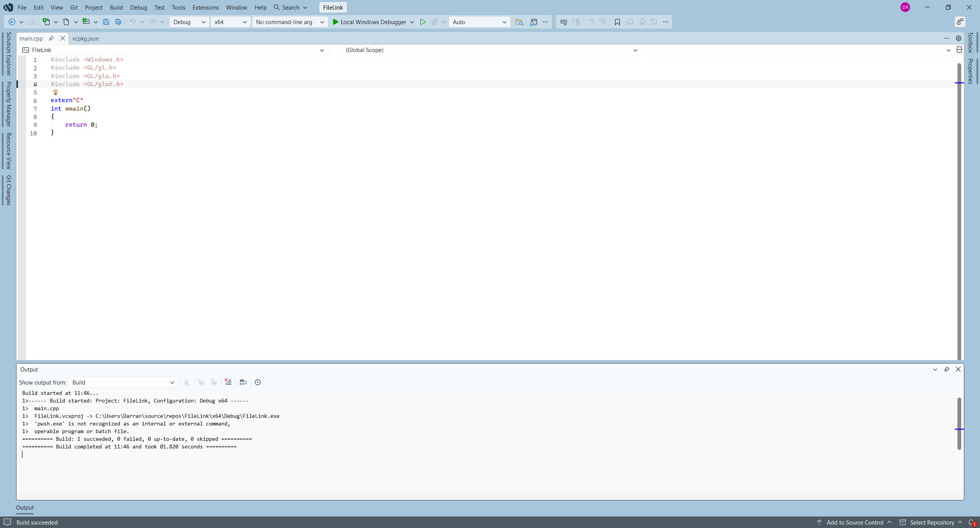This screenshot has height=528, width=980.
Task: Click the Local Windows Debugger start button
Action: 369,22
